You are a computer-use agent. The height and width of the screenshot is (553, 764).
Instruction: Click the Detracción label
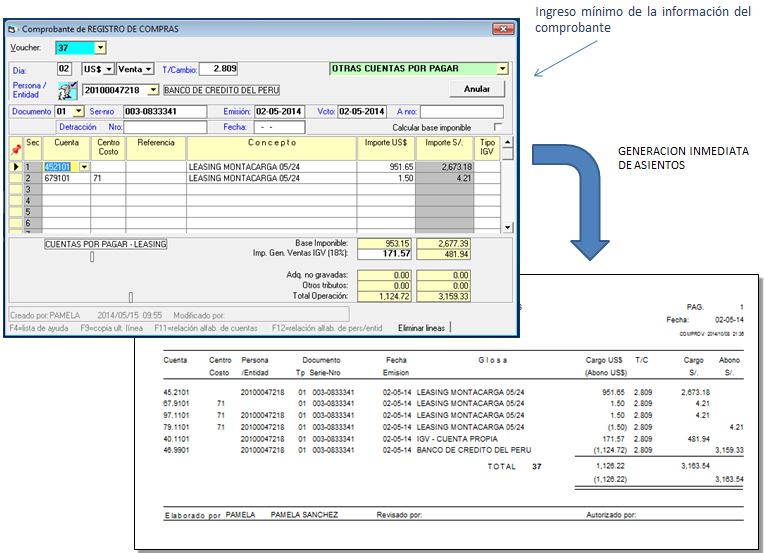[77, 127]
